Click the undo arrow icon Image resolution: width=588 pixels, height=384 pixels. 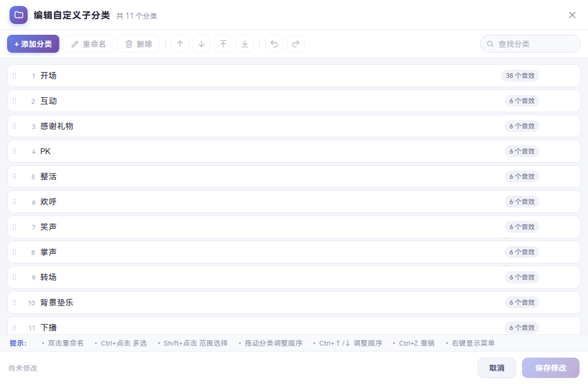(x=274, y=44)
